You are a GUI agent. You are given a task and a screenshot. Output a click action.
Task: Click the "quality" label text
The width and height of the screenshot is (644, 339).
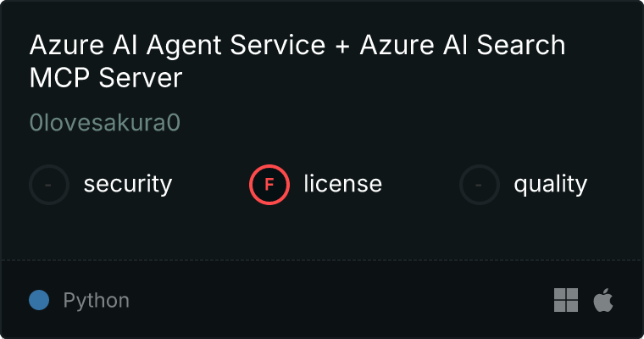tap(550, 184)
